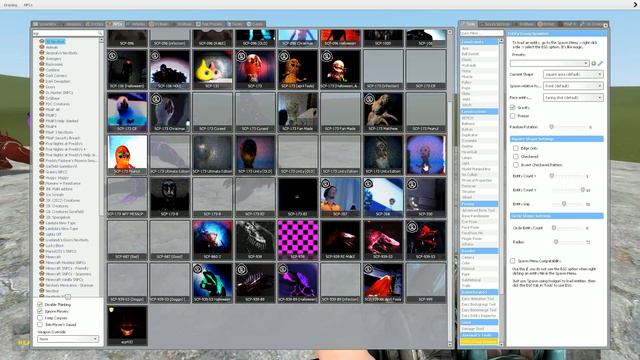The width and height of the screenshot is (640, 360).
Task: Adjust the Circle Entity Count slider
Action: coord(568,228)
